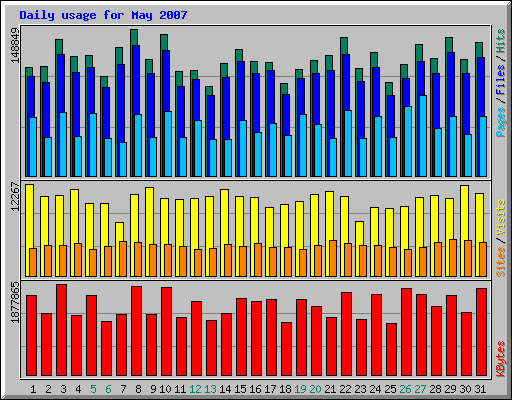Click day label 20 on the x-axis
This screenshot has height=400, width=512.
[x=315, y=389]
